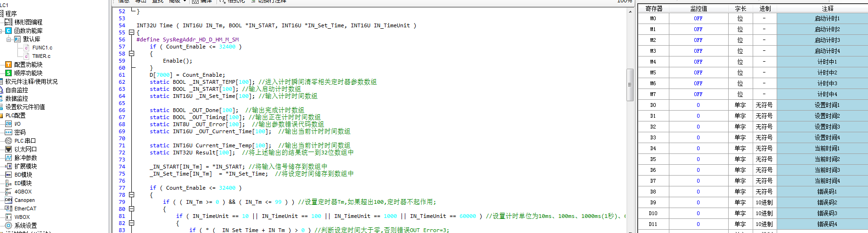Open PLC 串口 serial port icon
Screen dimensions: 868x233
[x=8, y=141]
